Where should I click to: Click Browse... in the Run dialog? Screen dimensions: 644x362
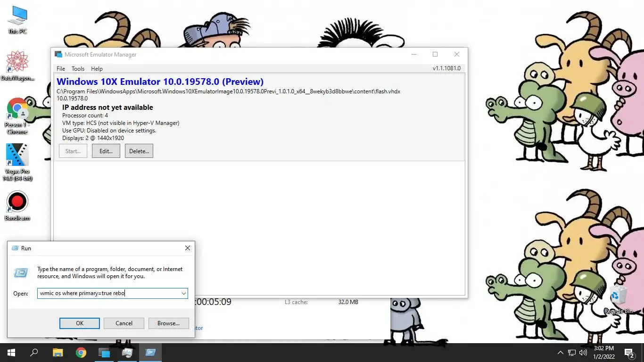tap(168, 323)
